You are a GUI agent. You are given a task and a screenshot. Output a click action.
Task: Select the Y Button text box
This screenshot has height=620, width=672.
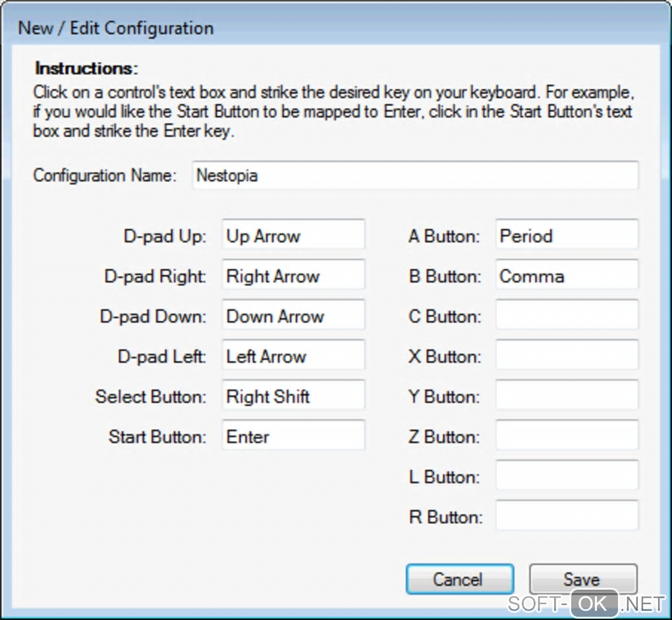click(x=567, y=397)
